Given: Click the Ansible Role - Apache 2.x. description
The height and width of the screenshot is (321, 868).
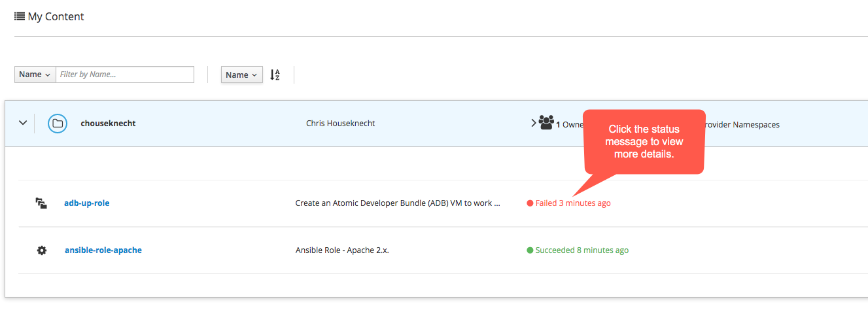Looking at the screenshot, I should coord(342,250).
